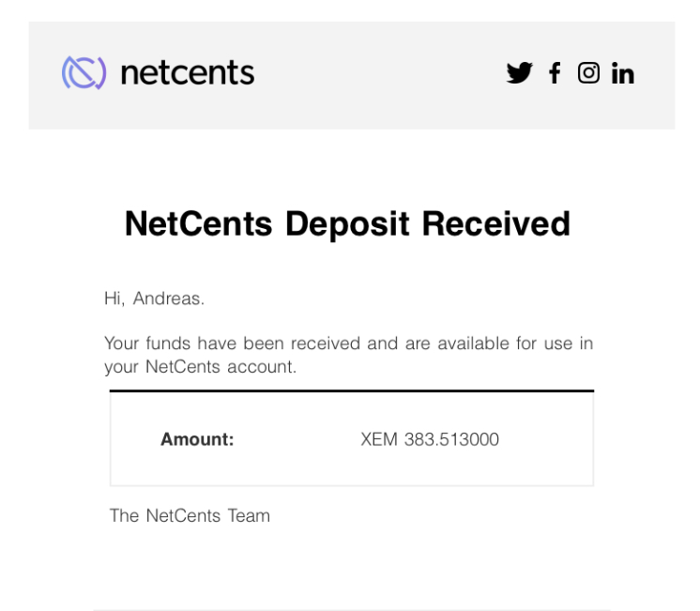Click the NetCents Deposit Received heading
700x611 pixels.
[x=347, y=224]
